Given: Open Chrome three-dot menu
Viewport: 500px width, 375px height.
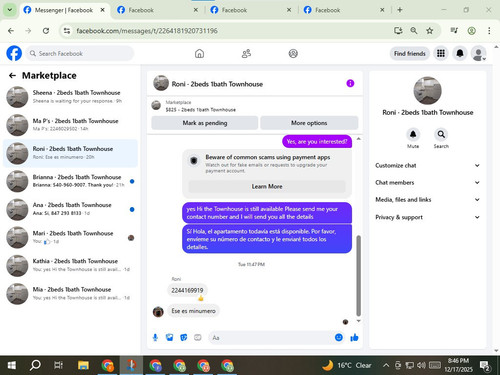Looking at the screenshot, I should pos(489,31).
